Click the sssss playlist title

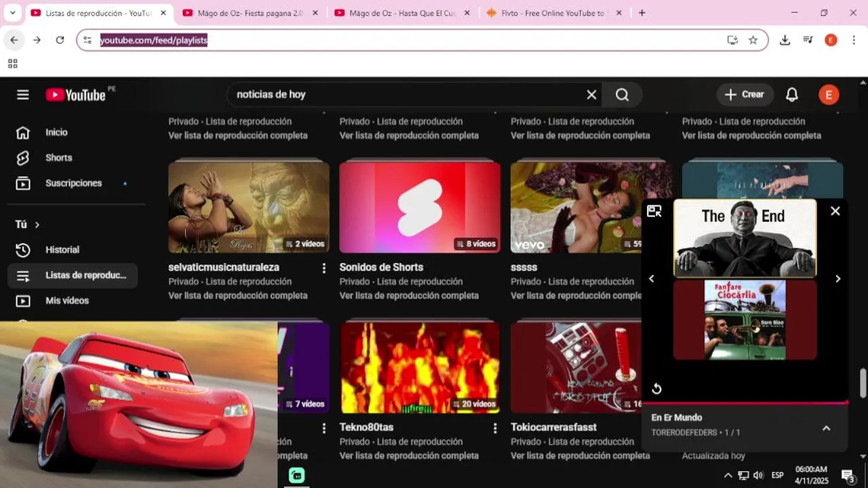524,268
